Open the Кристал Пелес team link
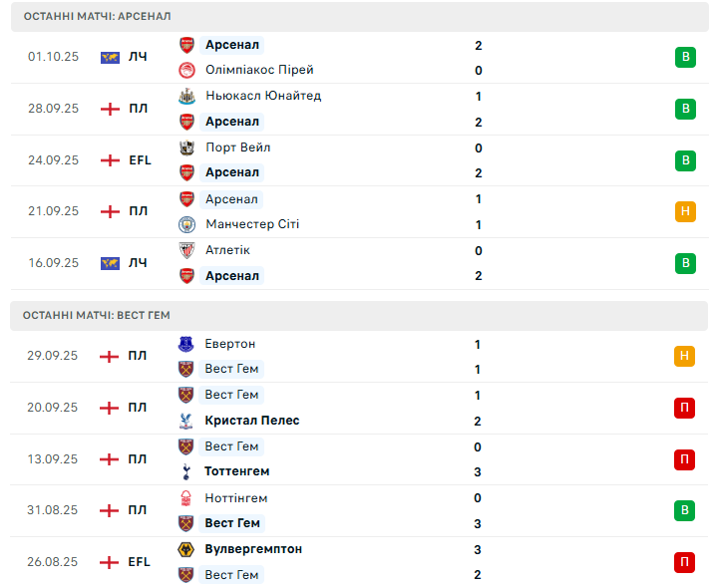 252,421
